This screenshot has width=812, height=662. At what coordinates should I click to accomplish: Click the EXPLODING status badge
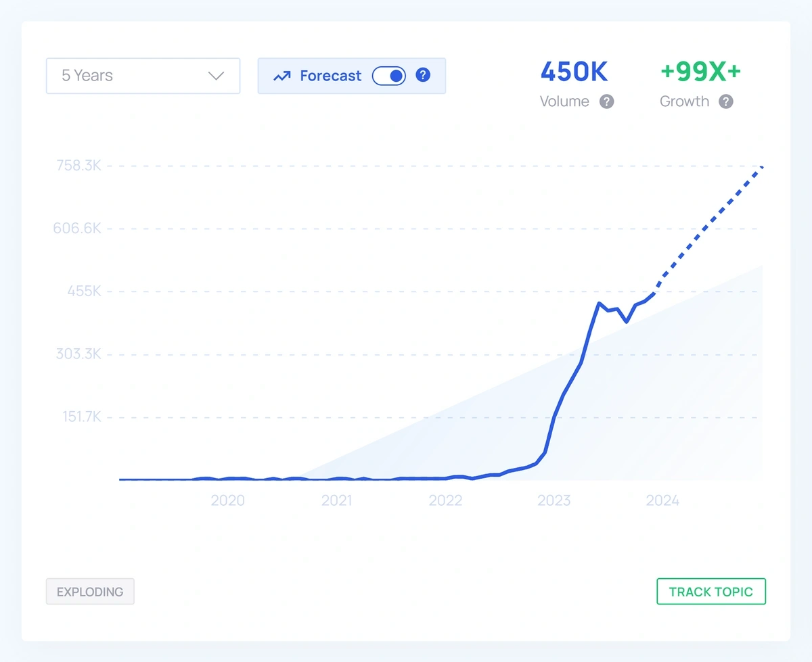tap(90, 592)
